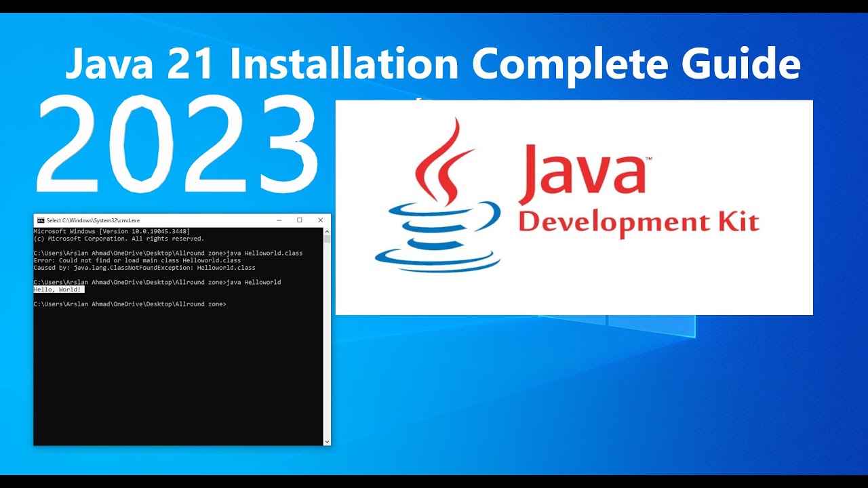Click the cmd scrollbar down arrow

327,442
